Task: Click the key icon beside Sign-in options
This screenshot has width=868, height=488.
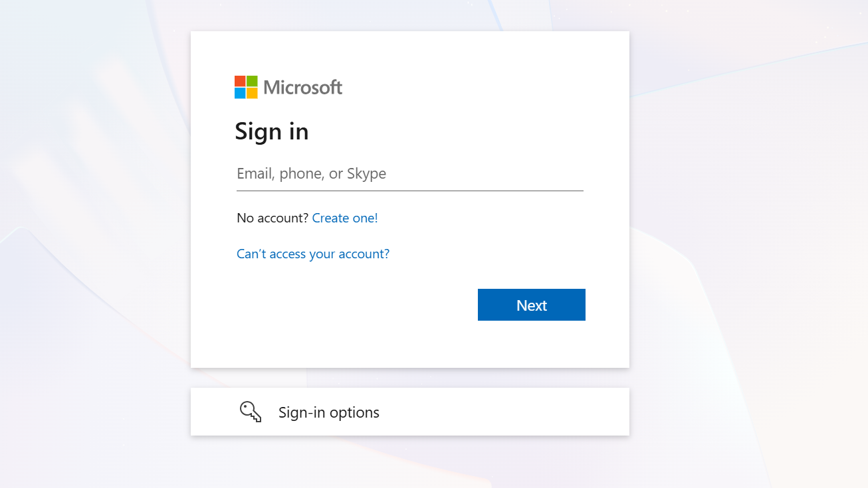Action: (x=251, y=412)
